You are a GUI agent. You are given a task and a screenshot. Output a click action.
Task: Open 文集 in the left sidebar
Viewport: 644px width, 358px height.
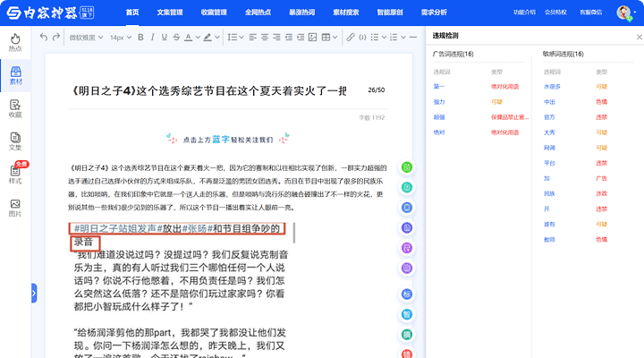[15, 141]
